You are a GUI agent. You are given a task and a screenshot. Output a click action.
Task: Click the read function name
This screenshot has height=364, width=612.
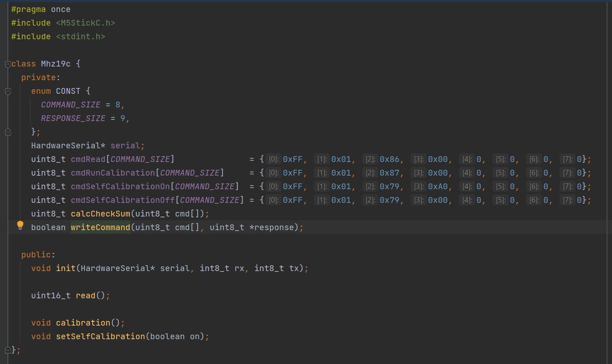[86, 296]
